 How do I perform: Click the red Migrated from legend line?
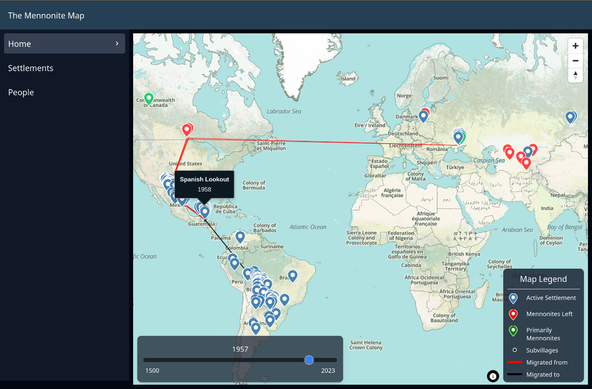click(514, 362)
